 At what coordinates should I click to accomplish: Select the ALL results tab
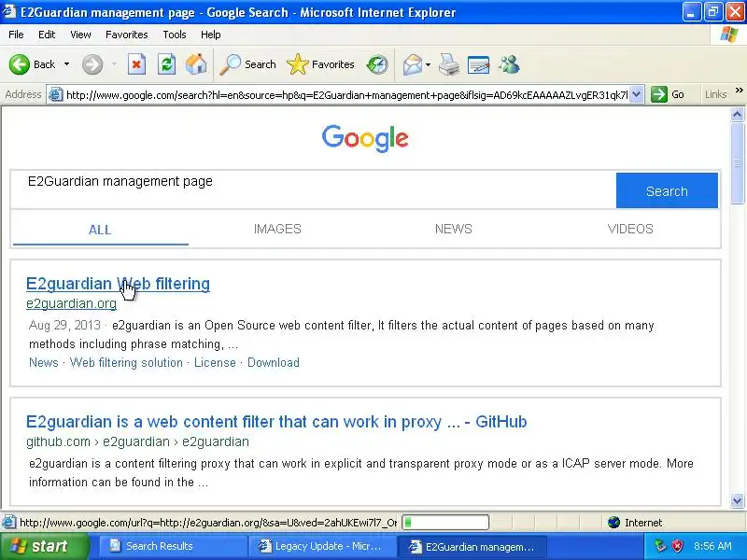100,230
